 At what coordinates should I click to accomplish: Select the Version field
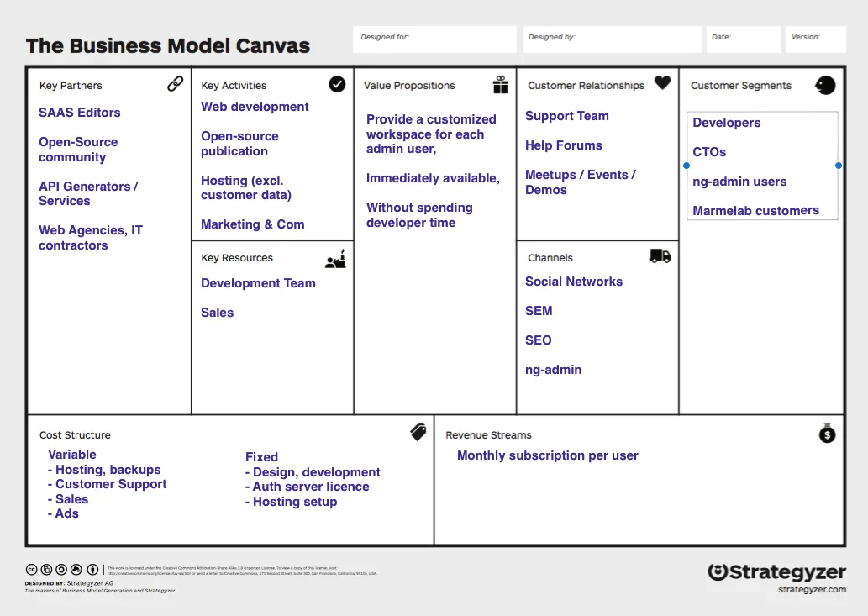point(816,39)
